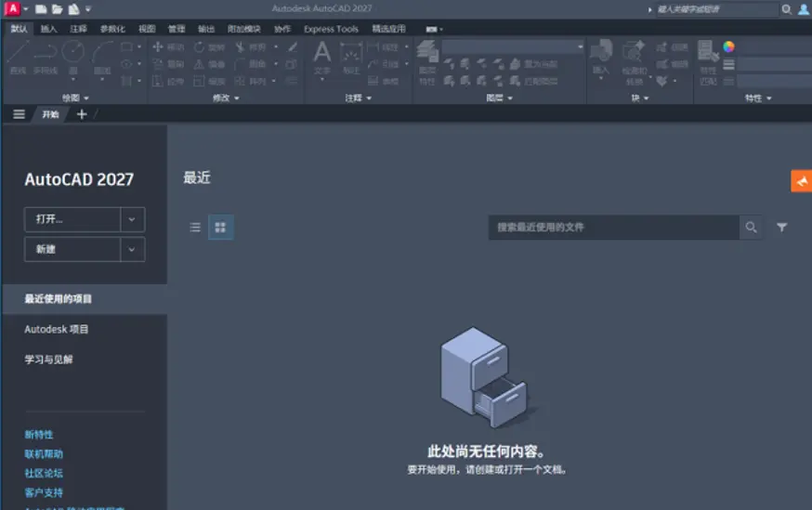Click the user account icon in title bar
812x510 pixels.
[x=804, y=9]
